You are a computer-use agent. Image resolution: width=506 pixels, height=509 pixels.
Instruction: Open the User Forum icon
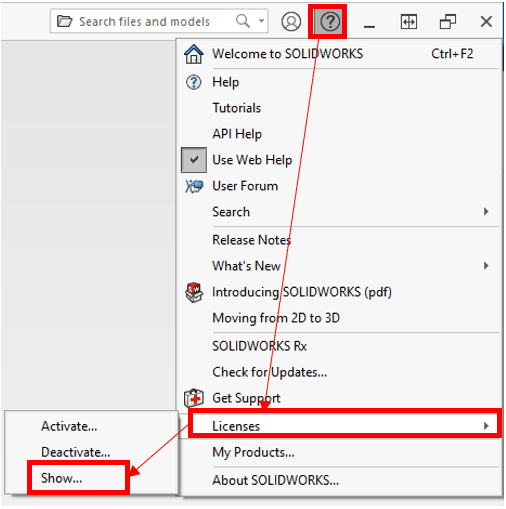pyautogui.click(x=194, y=186)
